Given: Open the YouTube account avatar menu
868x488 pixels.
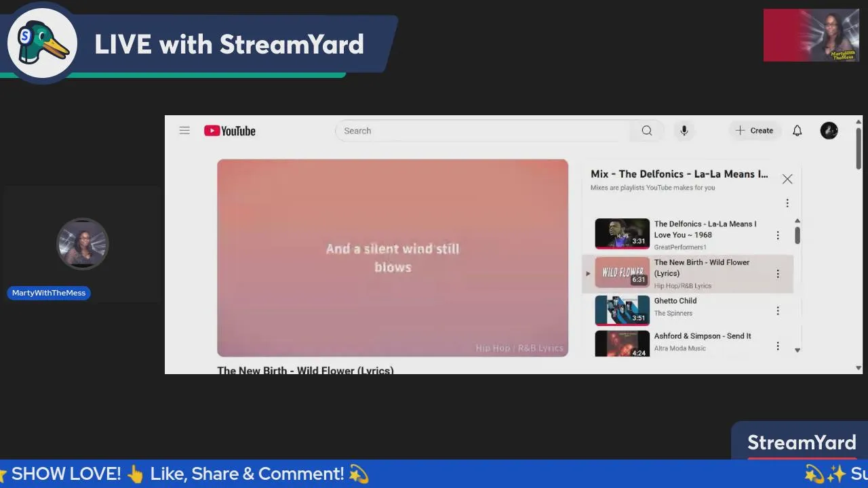Looking at the screenshot, I should [829, 131].
